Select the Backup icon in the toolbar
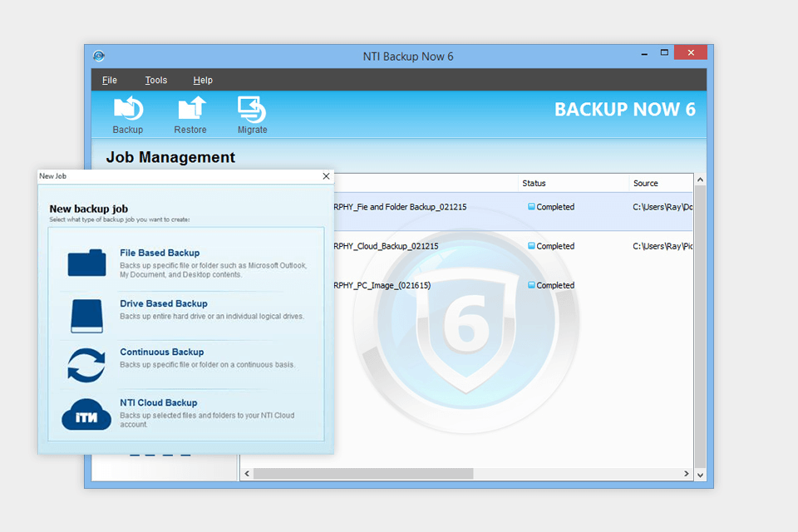The image size is (798, 532). click(128, 109)
